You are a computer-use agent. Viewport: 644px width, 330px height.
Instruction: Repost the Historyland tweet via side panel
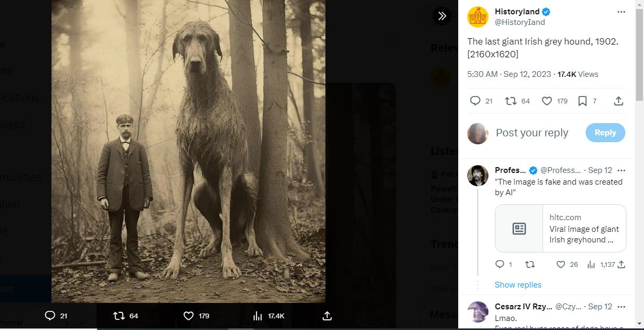pos(511,101)
